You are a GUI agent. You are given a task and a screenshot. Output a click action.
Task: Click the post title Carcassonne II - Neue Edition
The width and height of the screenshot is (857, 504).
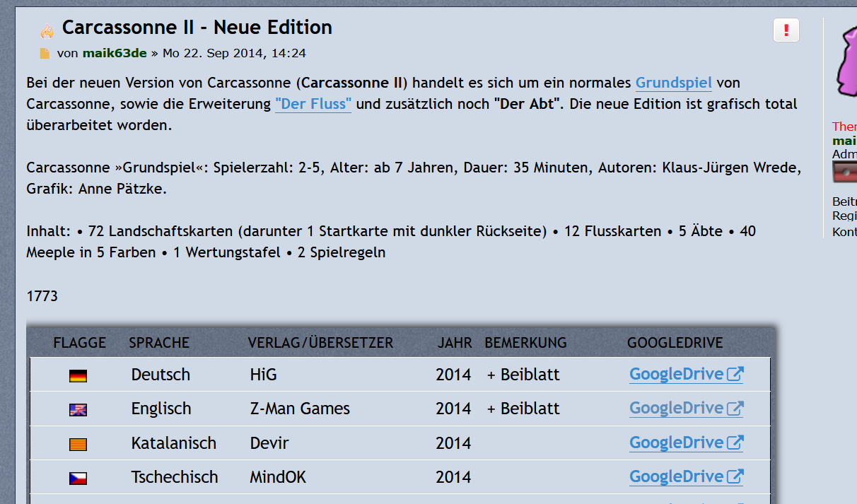(x=197, y=28)
